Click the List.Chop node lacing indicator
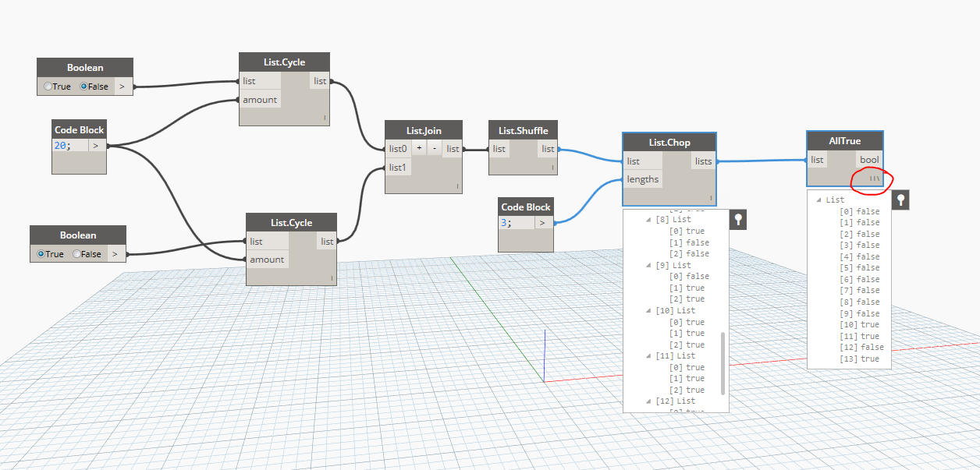The width and height of the screenshot is (980, 470). (x=711, y=198)
